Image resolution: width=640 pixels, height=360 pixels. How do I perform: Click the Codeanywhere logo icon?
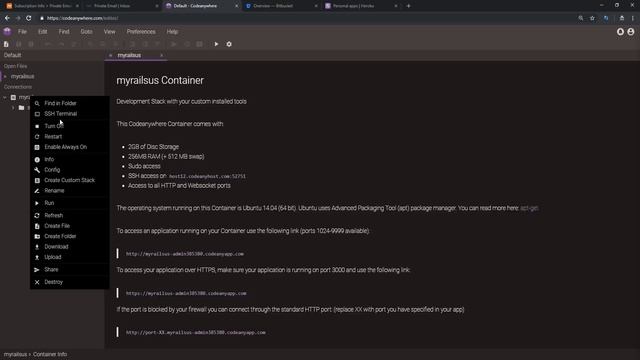tap(7, 31)
